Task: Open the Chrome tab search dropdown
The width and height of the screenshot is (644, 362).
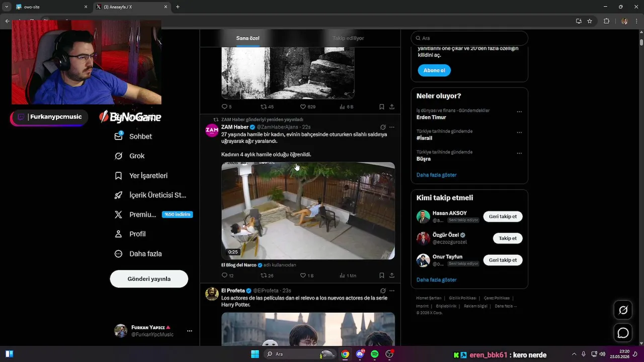Action: tap(7, 7)
